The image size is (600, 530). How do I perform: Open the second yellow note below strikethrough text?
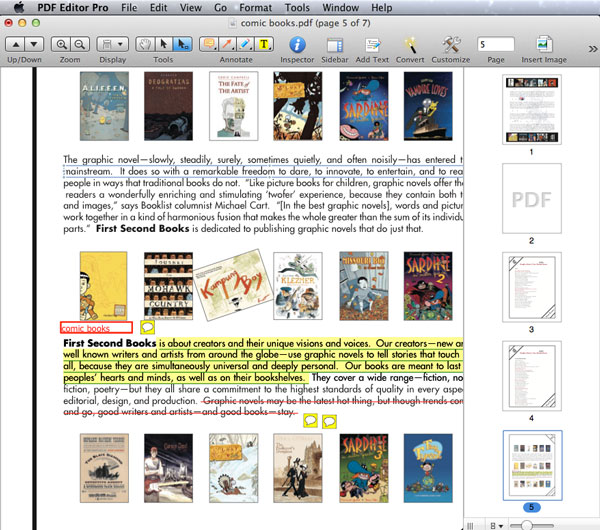click(x=329, y=422)
